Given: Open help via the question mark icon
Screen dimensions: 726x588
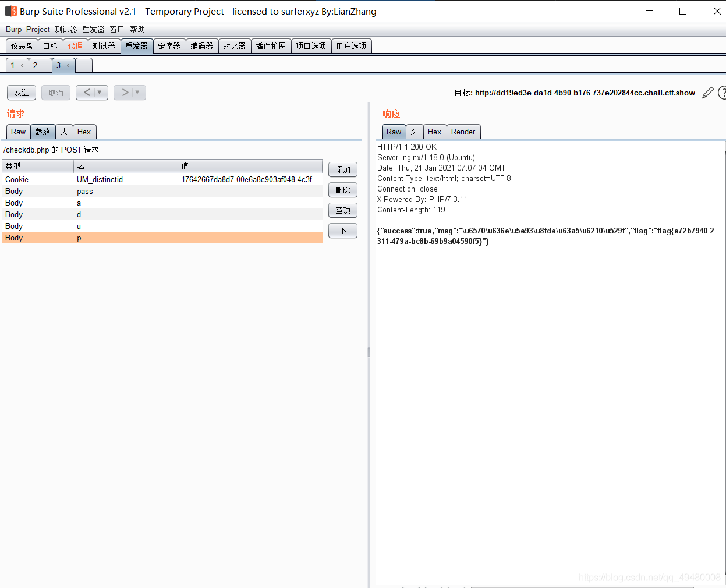Looking at the screenshot, I should pyautogui.click(x=722, y=93).
